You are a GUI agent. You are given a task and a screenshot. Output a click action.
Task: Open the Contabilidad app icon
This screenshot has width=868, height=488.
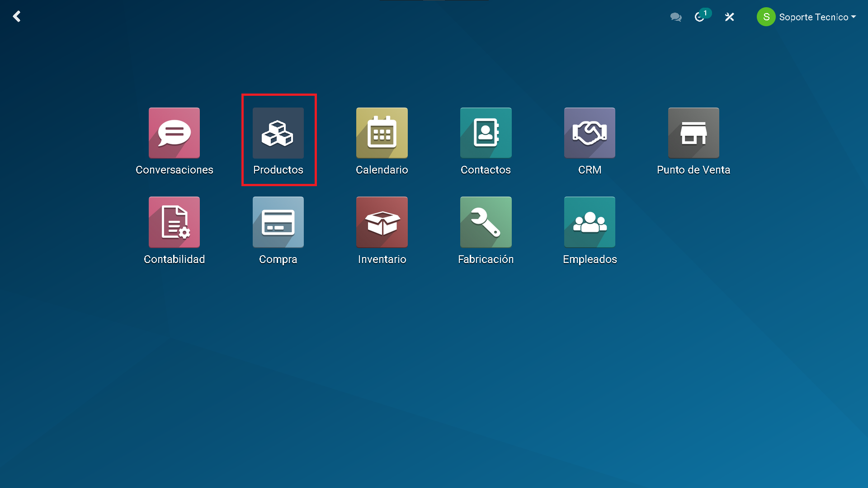pyautogui.click(x=174, y=222)
